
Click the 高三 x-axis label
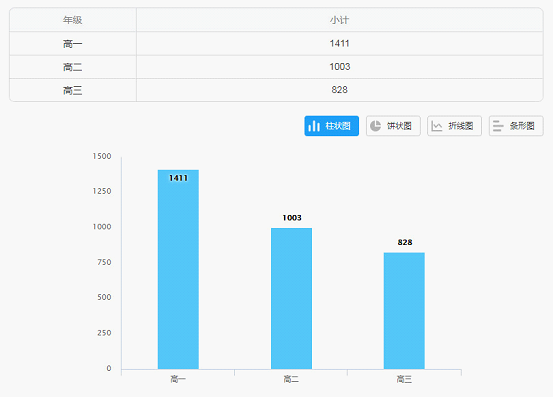[404, 379]
